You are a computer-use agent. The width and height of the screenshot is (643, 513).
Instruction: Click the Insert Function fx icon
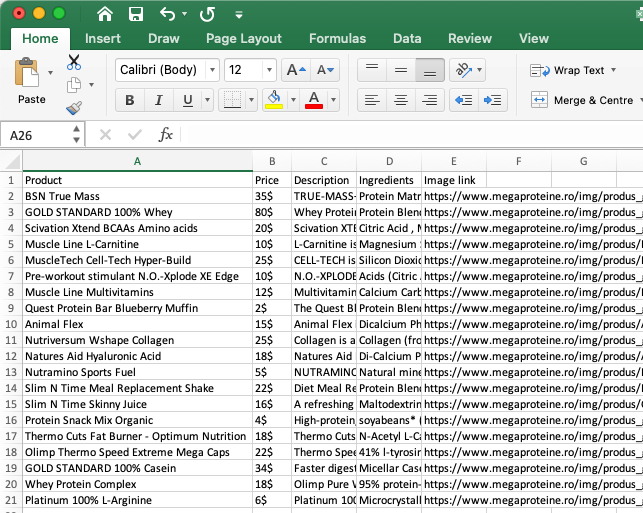tap(166, 134)
